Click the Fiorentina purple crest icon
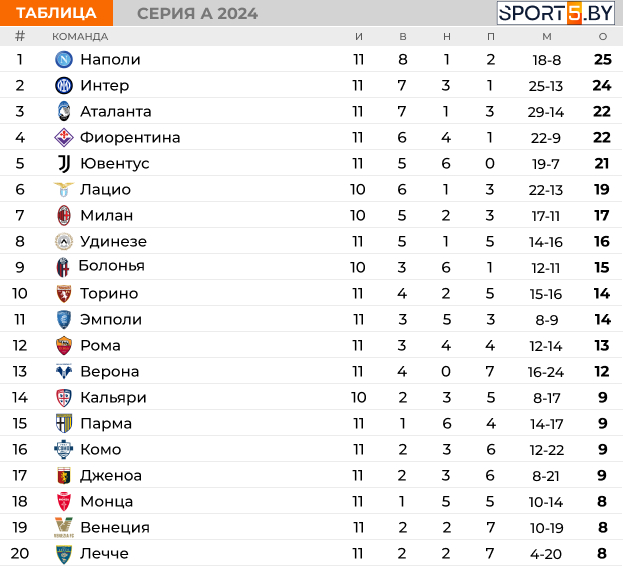Screen dimensions: 623x566 tap(64, 137)
